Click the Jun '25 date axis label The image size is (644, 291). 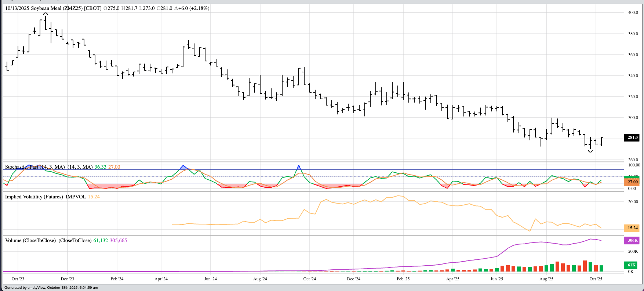click(496, 279)
